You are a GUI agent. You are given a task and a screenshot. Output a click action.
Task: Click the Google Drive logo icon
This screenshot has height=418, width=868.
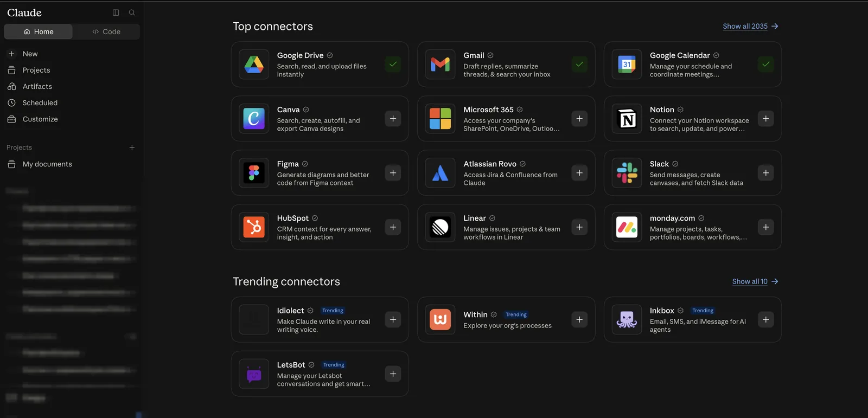pos(254,65)
